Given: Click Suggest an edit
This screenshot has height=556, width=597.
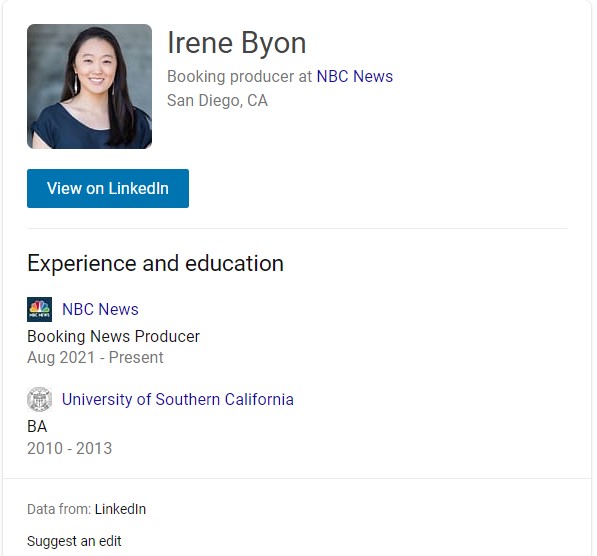Looking at the screenshot, I should point(74,541).
